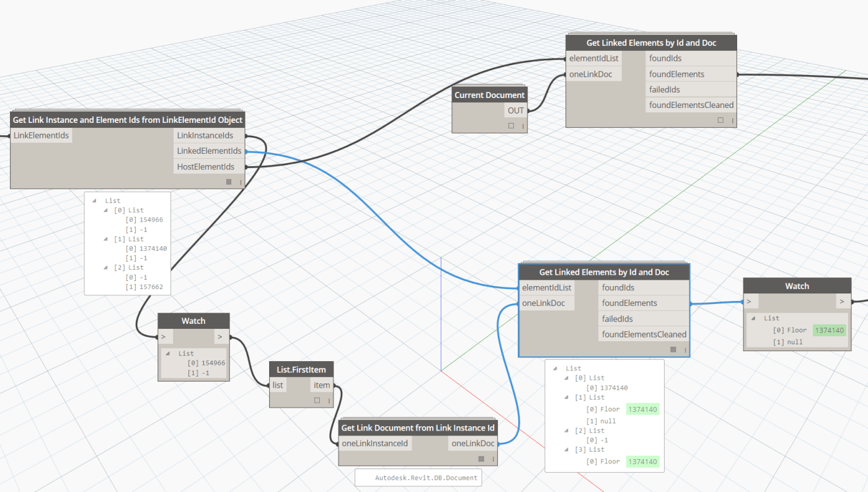The image size is (868, 492).
Task: Collapse the [2] List holding -1 and 157662
Action: pyautogui.click(x=106, y=267)
